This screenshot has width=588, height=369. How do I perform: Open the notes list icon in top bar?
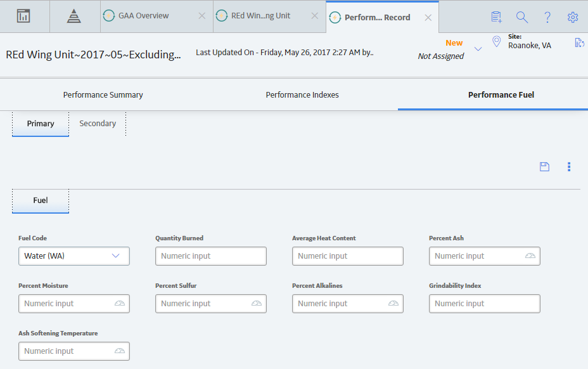coord(497,17)
